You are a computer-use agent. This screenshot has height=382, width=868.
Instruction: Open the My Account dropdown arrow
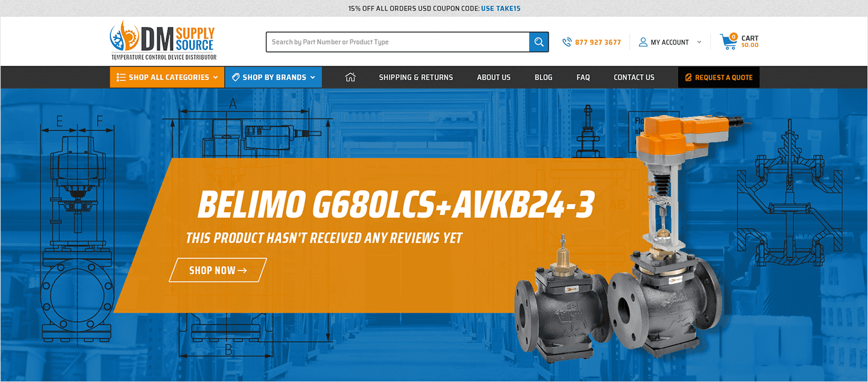699,42
